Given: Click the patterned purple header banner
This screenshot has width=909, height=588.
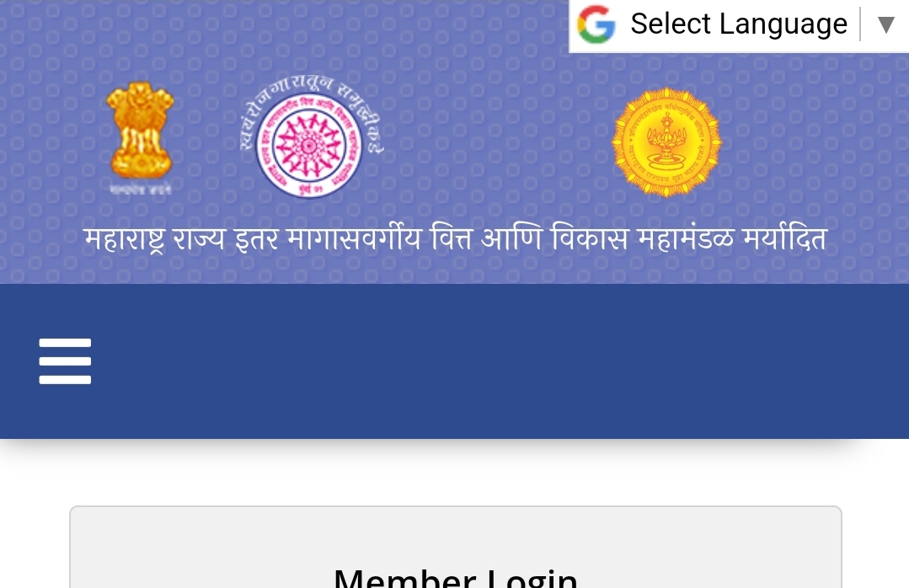Looking at the screenshot, I should [x=455, y=142].
